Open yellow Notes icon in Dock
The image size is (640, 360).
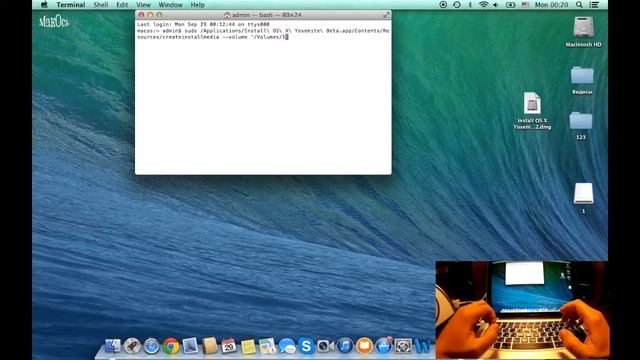pyautogui.click(x=248, y=346)
